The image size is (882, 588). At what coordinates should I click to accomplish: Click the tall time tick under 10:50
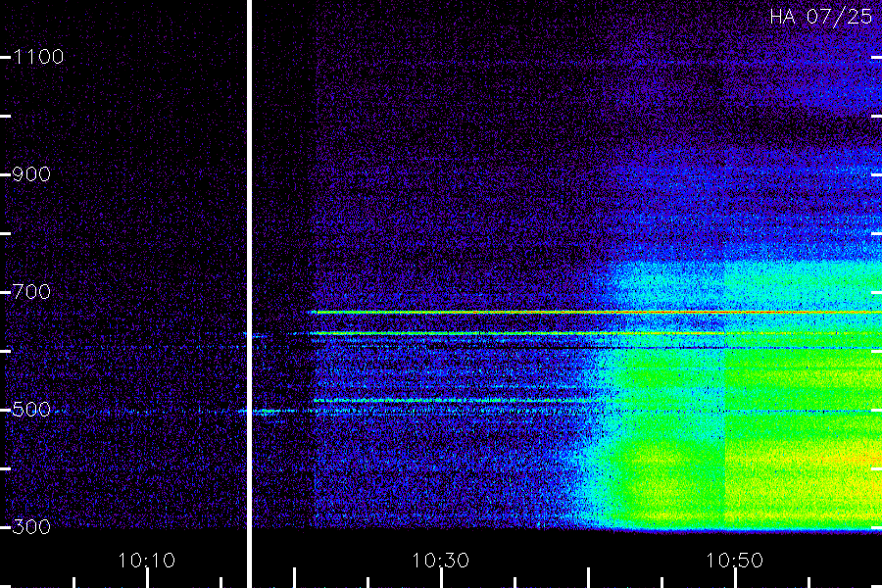pos(735,578)
